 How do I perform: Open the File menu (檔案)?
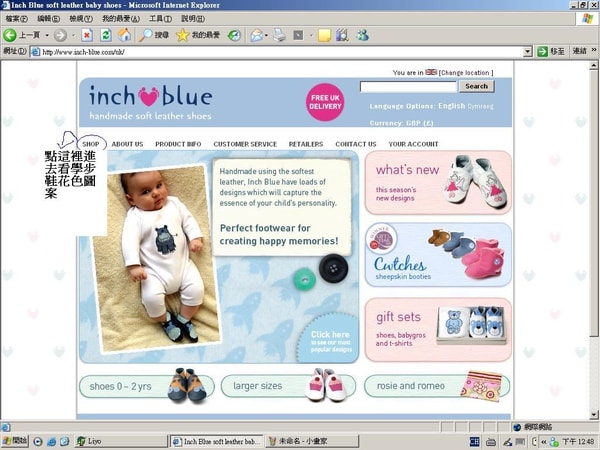pyautogui.click(x=16, y=18)
